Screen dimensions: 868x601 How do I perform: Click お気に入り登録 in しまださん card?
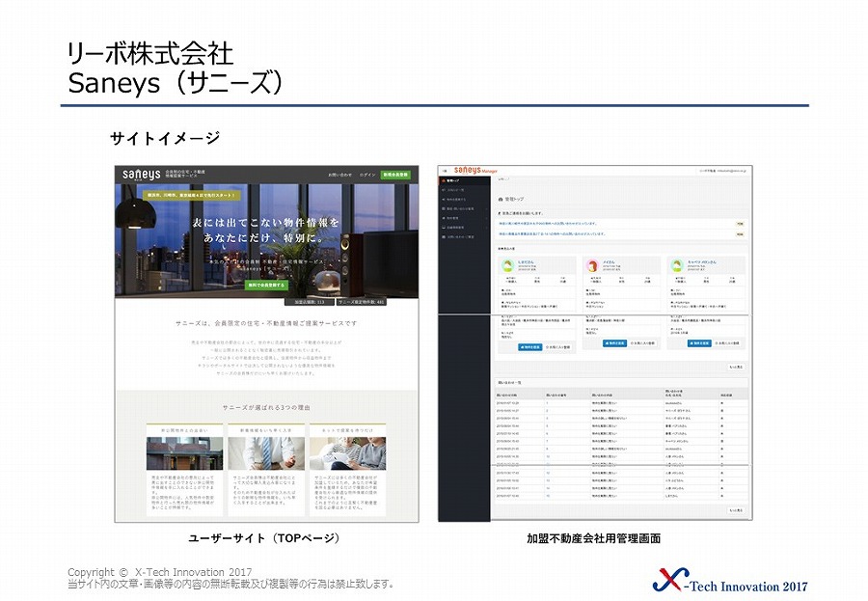pos(557,347)
